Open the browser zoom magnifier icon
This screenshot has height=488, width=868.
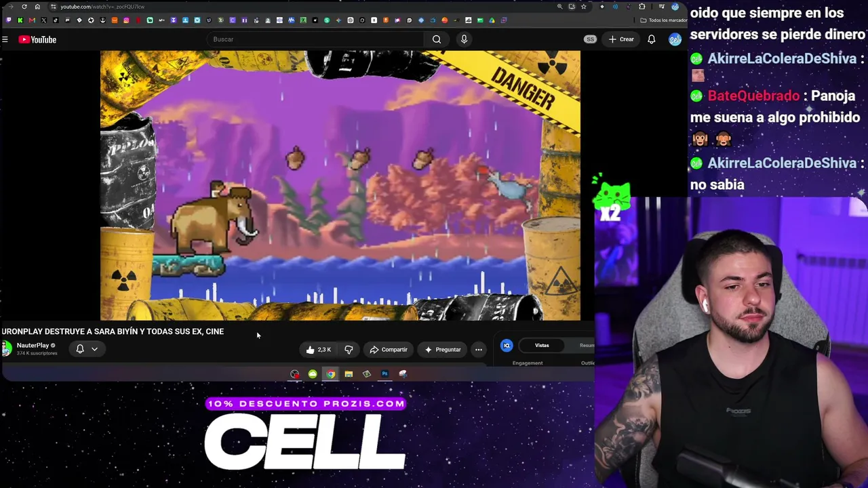point(559,7)
